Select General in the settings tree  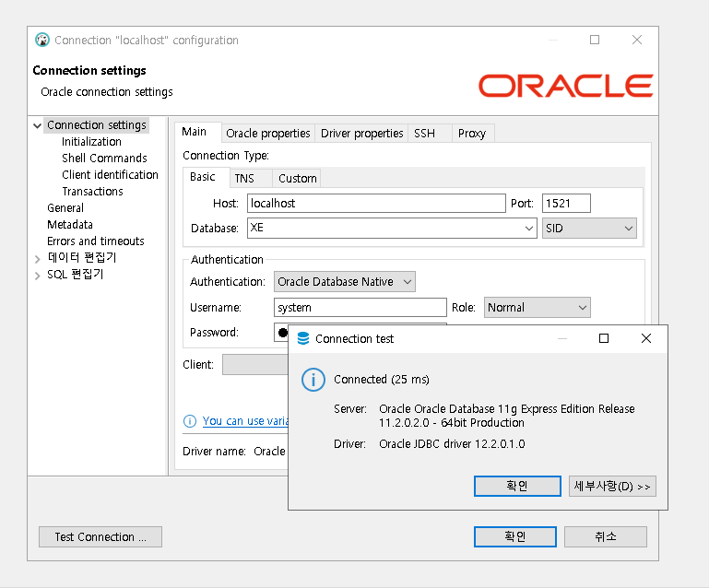coord(65,208)
